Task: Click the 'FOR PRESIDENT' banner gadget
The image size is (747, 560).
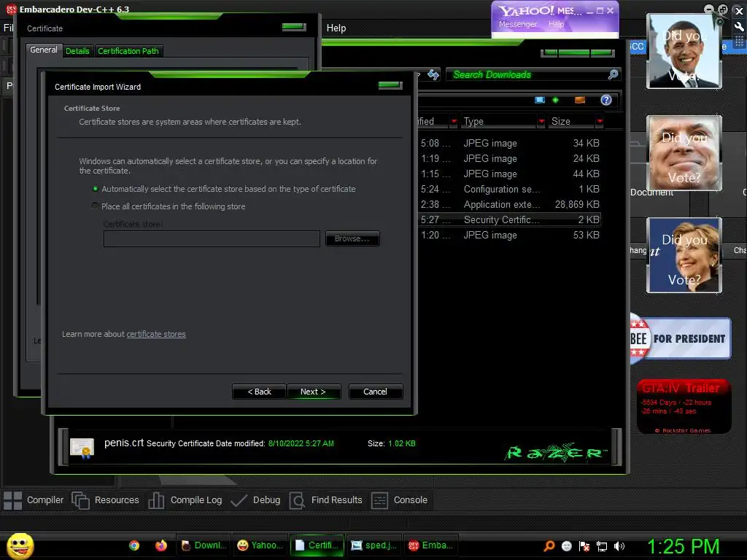Action: 681,338
